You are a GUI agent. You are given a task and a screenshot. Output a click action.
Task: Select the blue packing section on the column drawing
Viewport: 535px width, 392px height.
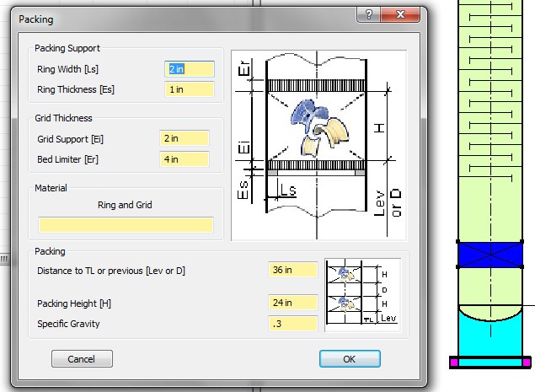pyautogui.click(x=490, y=255)
